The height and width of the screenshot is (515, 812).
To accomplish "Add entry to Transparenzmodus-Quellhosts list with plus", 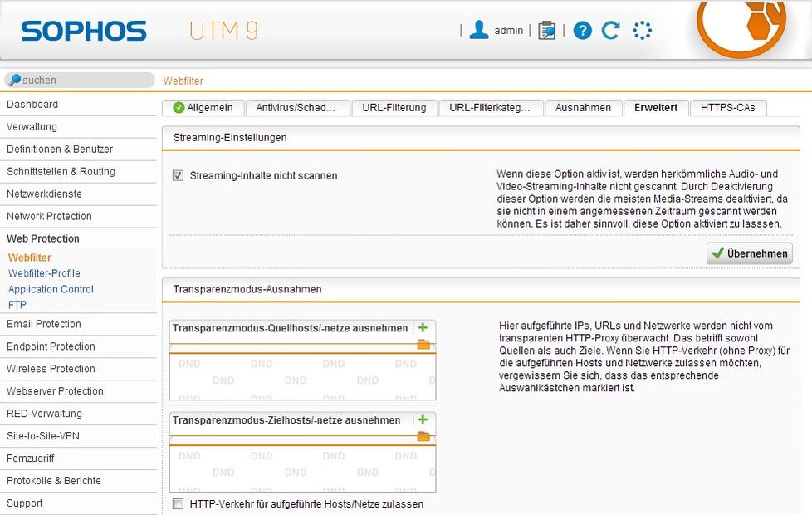I will (x=423, y=327).
